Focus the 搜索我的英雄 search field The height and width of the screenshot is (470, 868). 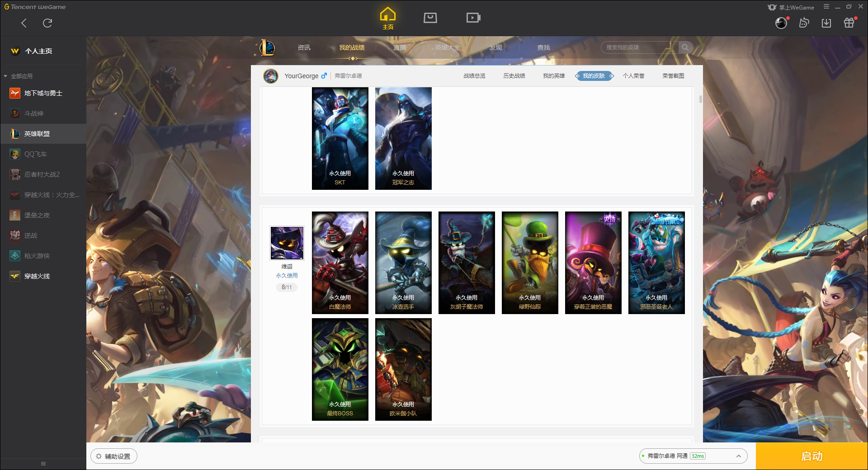coord(640,47)
